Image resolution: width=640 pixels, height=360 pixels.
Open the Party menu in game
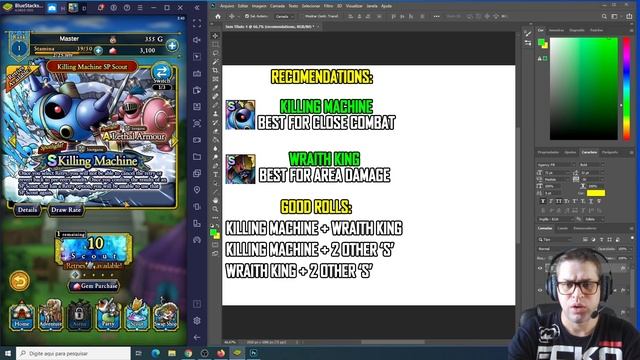tap(108, 315)
